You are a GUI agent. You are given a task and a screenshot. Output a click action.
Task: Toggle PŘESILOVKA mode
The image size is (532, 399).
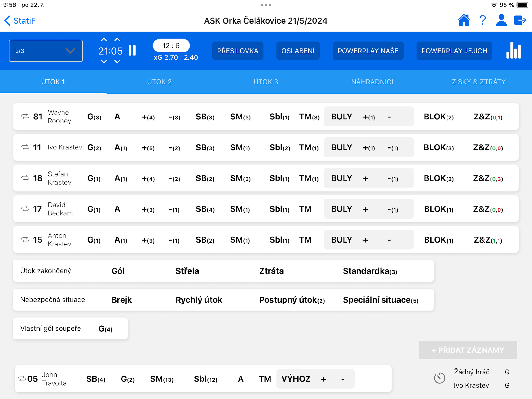(238, 51)
